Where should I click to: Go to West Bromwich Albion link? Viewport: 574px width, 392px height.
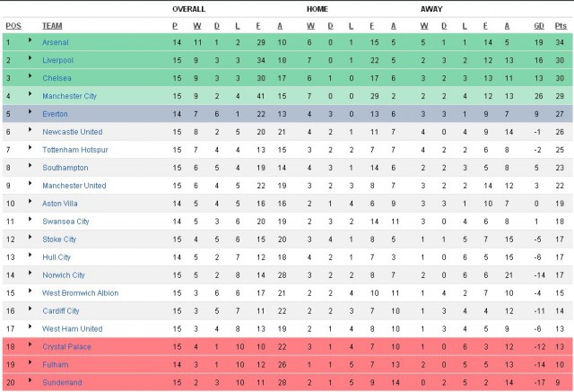point(80,293)
